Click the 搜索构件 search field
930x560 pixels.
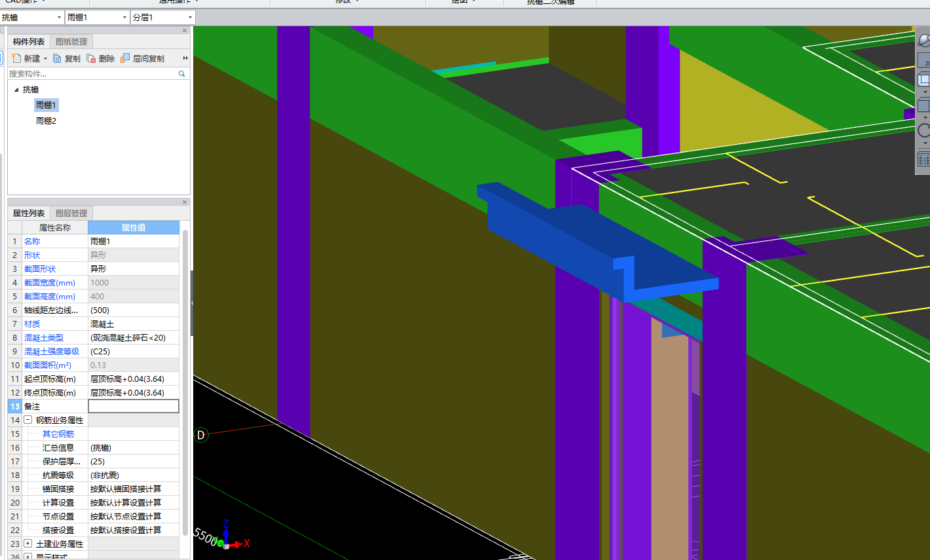click(x=92, y=74)
